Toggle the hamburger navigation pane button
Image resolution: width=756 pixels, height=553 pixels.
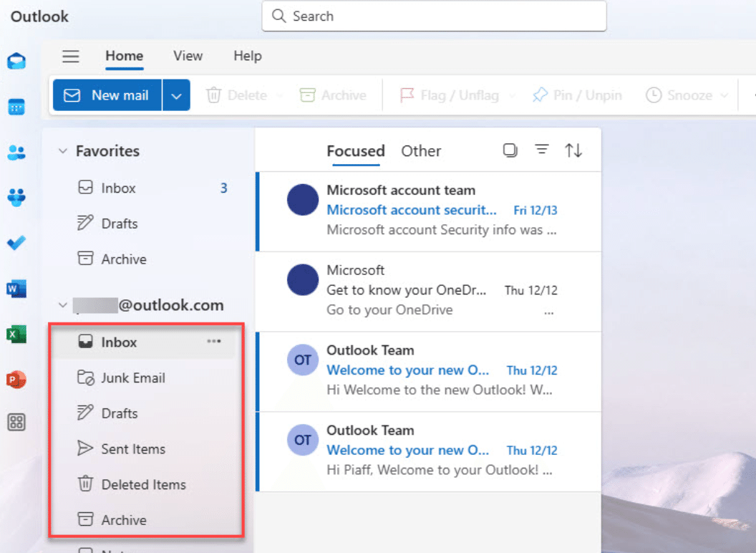pyautogui.click(x=70, y=57)
